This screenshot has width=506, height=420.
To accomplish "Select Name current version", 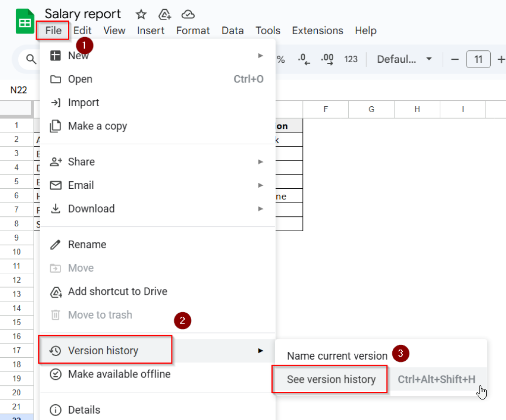I will click(x=337, y=355).
